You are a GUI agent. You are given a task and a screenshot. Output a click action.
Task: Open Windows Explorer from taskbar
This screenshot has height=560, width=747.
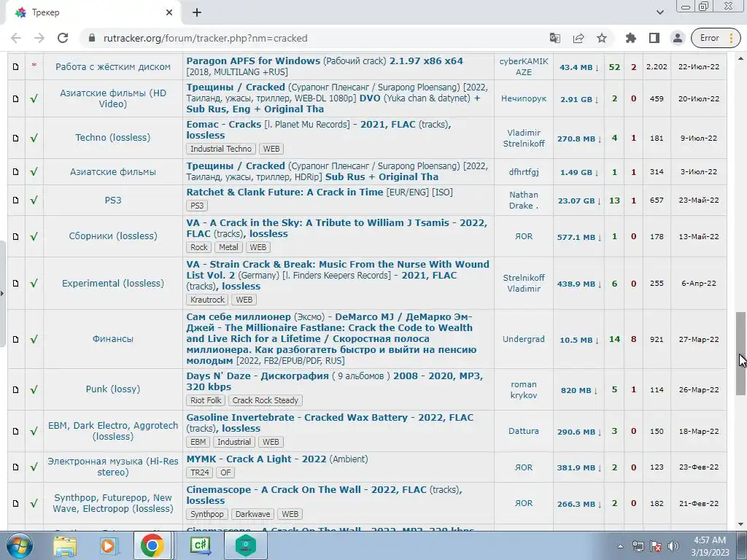[x=65, y=545]
